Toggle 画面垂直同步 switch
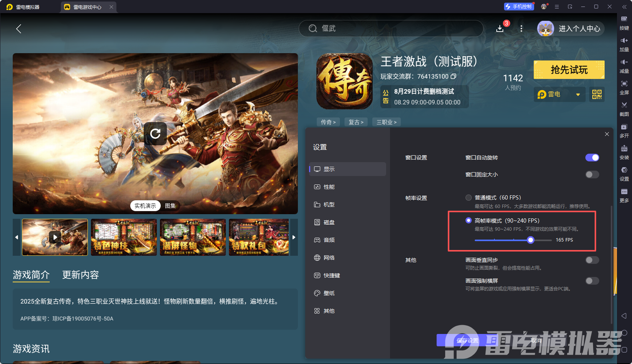Screen dimensions: 632x364 pos(592,260)
